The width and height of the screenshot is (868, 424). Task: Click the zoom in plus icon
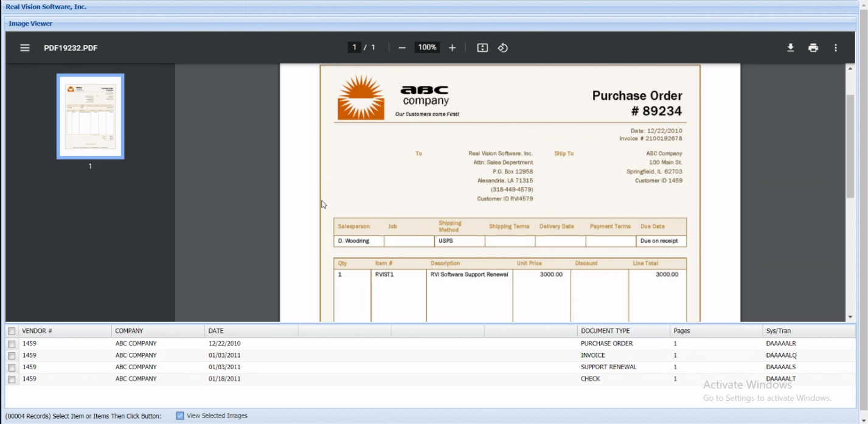coord(452,48)
